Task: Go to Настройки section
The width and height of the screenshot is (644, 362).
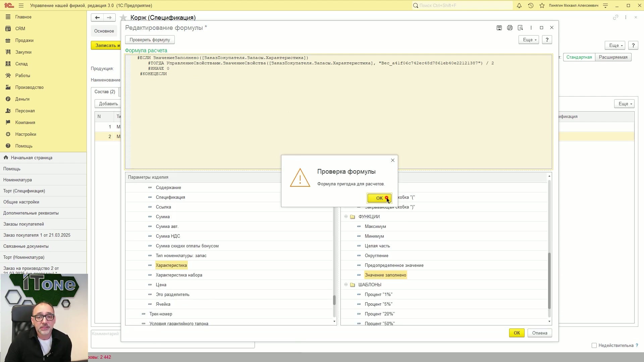Action: point(25,134)
